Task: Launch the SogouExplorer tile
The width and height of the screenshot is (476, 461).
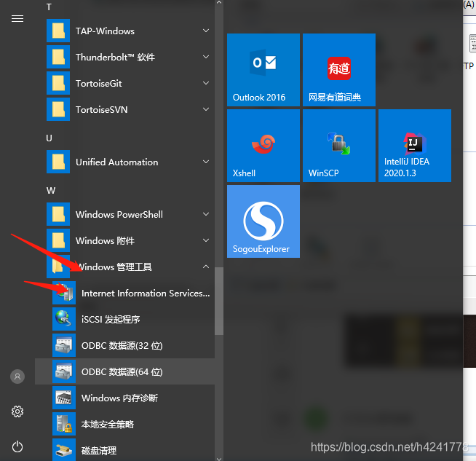Action: 263,221
